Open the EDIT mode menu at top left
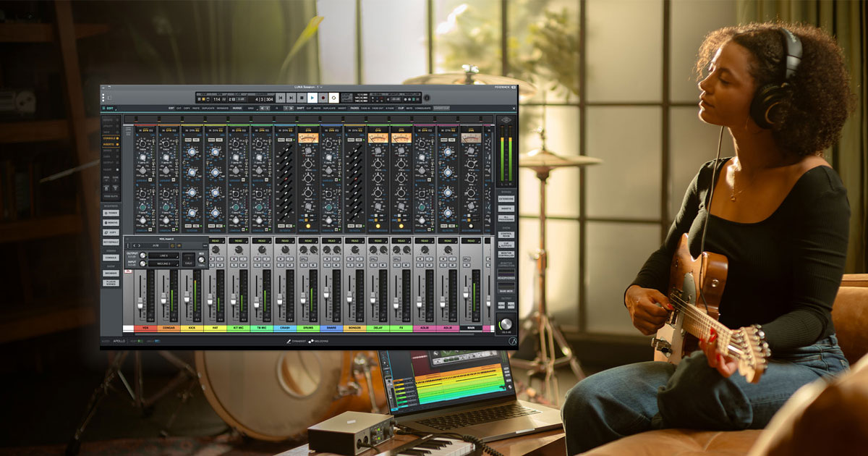The image size is (868, 456). 111,109
